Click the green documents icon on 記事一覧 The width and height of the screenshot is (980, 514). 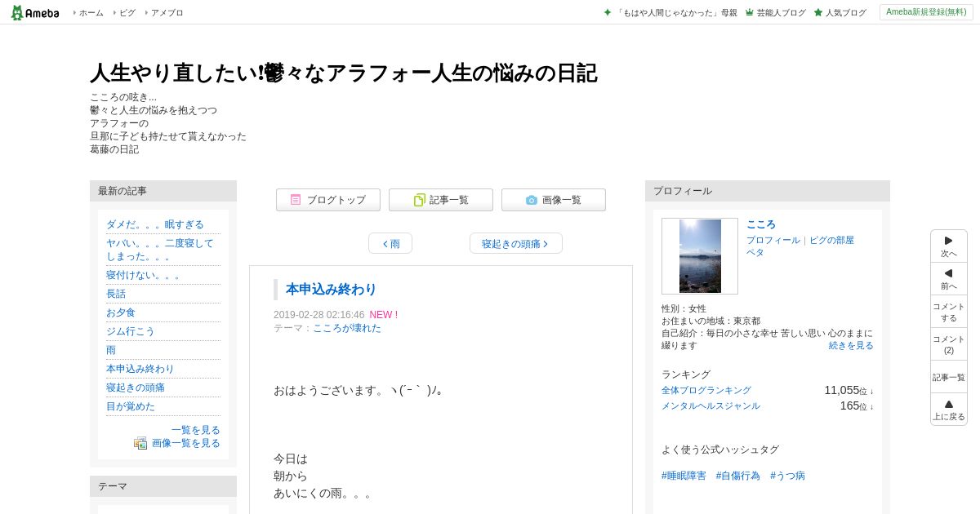420,200
